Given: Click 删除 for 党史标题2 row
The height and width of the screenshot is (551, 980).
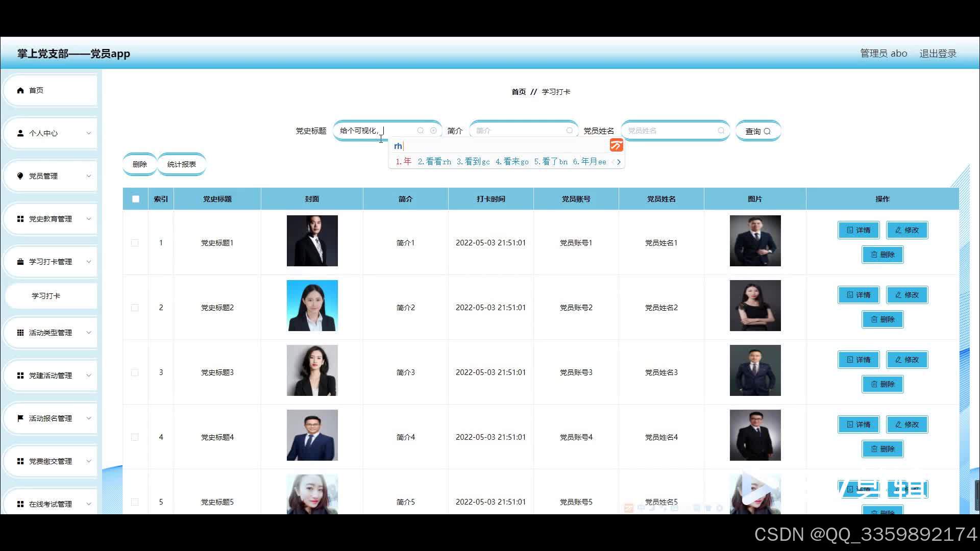Looking at the screenshot, I should tap(883, 319).
